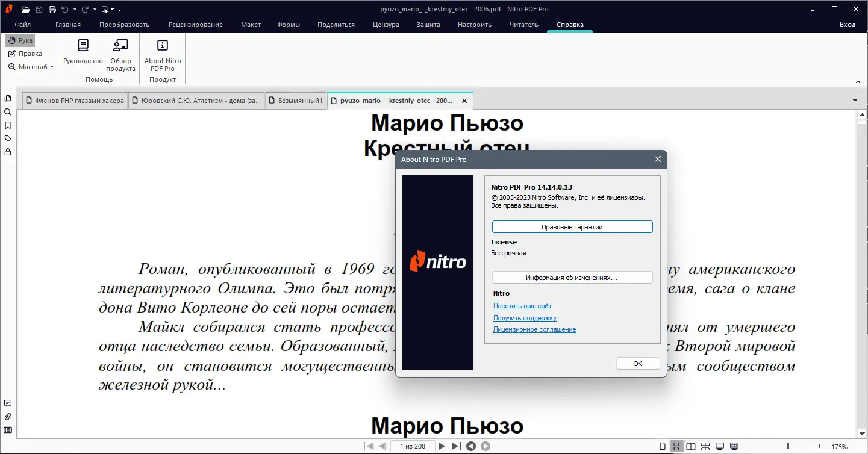Open the Pages panel in the left sidebar
The height and width of the screenshot is (454, 868).
tap(8, 99)
